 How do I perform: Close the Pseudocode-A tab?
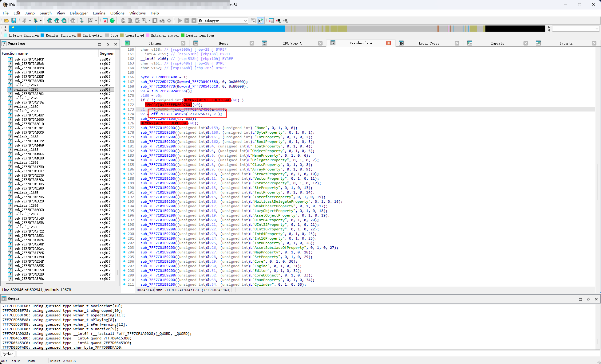coord(389,43)
